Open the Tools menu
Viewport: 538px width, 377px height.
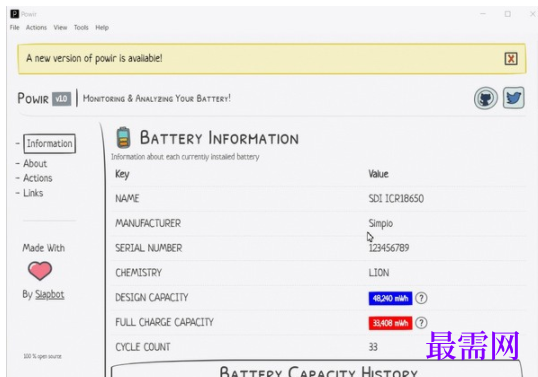coord(81,27)
